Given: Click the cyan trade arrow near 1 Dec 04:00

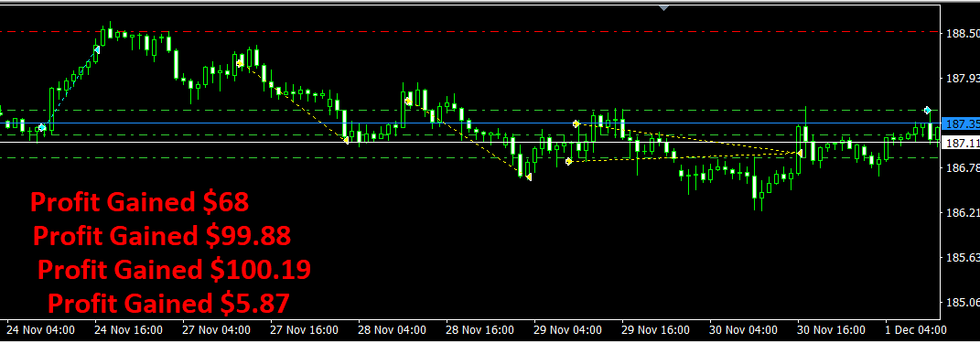Looking at the screenshot, I should coord(928,110).
